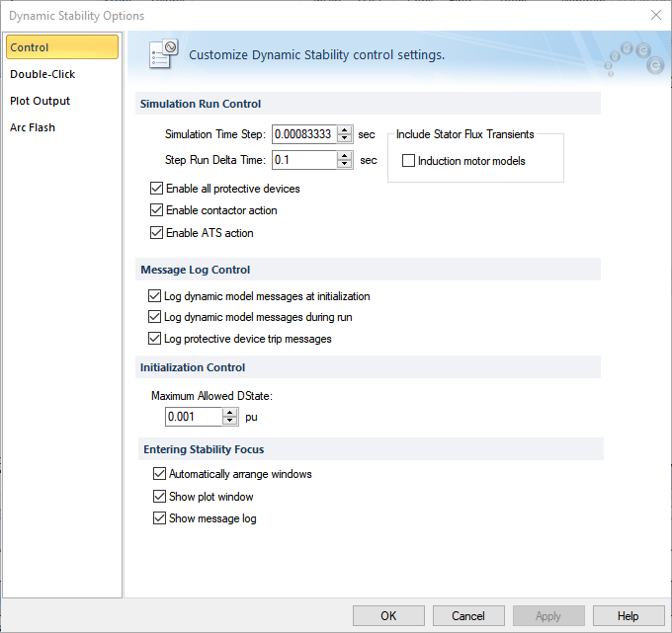
Task: Select the Control category in sidebar
Action: tap(61, 47)
